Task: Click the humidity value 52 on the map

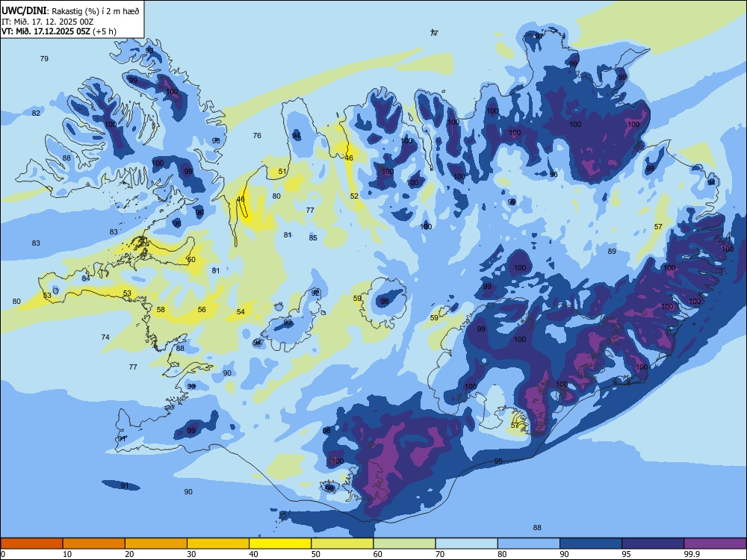Action: click(x=354, y=196)
